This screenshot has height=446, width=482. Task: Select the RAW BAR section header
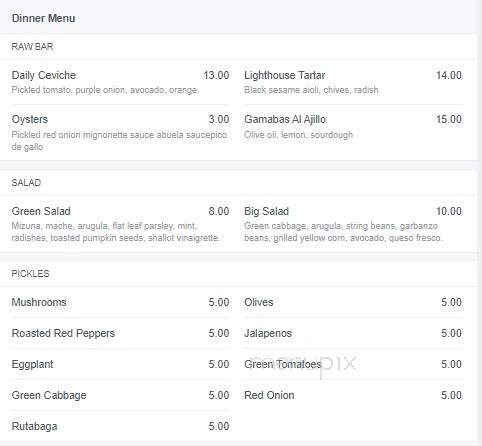click(32, 47)
